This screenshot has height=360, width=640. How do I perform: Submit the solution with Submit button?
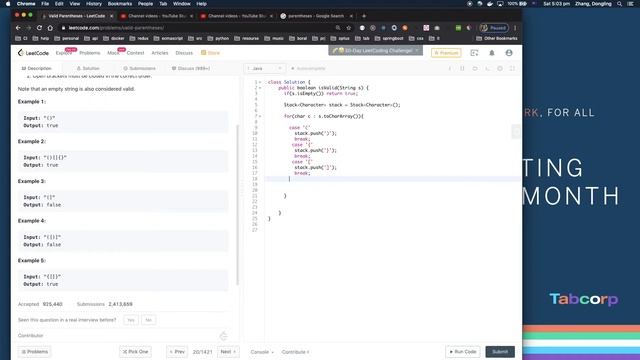pyautogui.click(x=500, y=352)
